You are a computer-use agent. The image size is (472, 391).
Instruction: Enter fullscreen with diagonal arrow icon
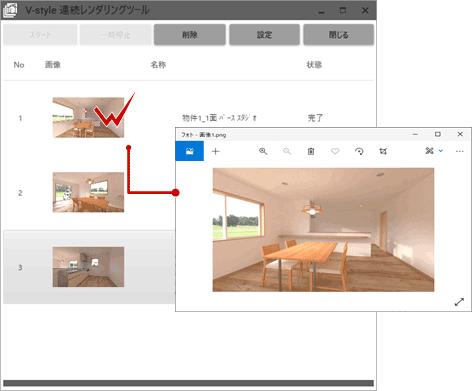[x=459, y=302]
